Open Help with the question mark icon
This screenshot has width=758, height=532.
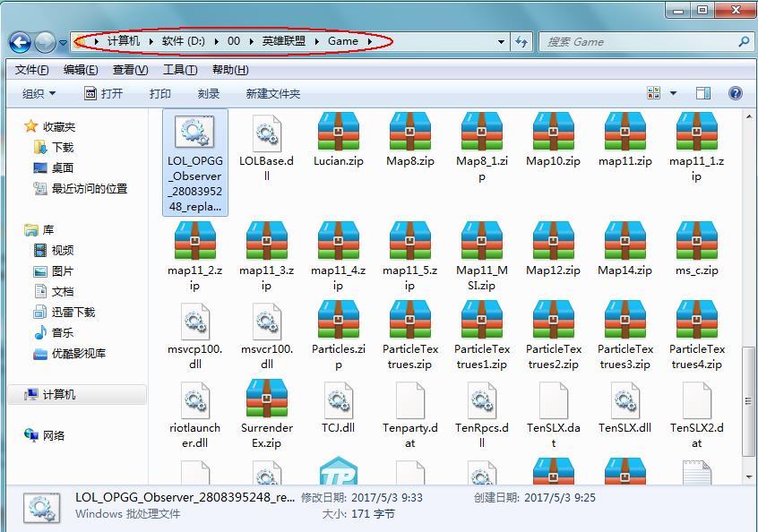(736, 93)
